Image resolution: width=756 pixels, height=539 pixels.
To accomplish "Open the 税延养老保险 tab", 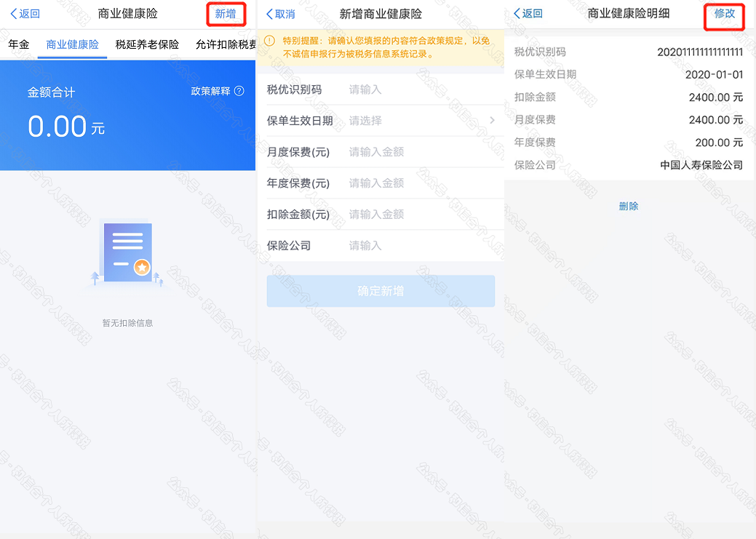I will click(x=147, y=45).
